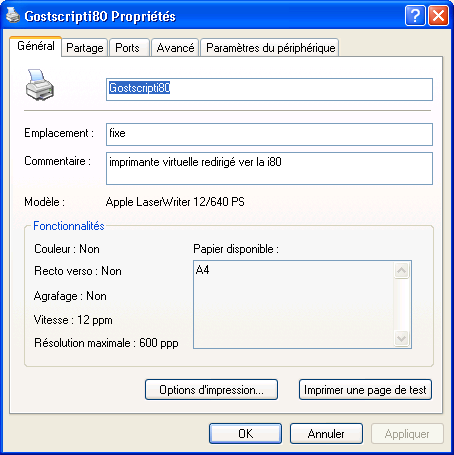Select the Paramètres du périphérique tab
The height and width of the screenshot is (455, 454).
pos(270,48)
